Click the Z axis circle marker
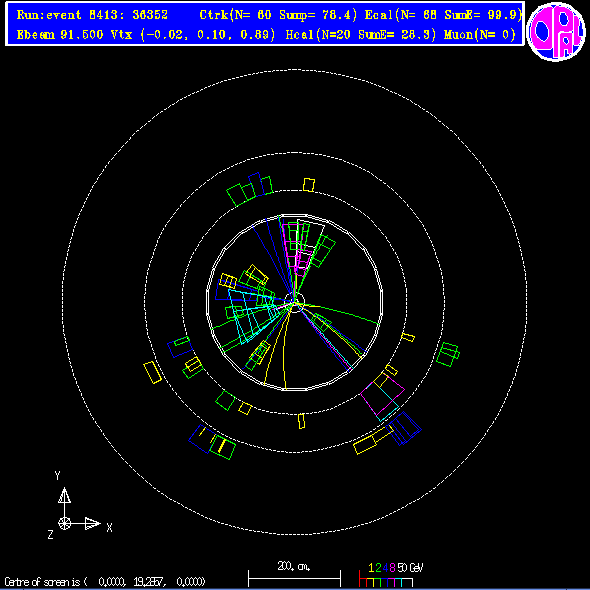 click(64, 523)
